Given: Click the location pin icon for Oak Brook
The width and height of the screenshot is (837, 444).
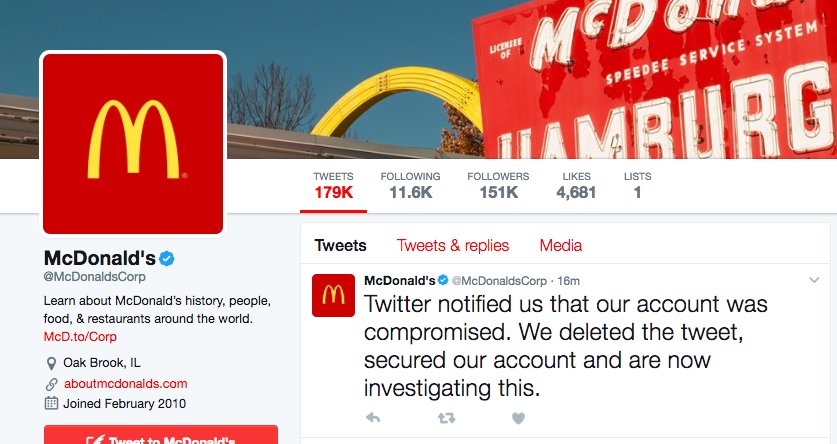Looking at the screenshot, I should [x=51, y=363].
